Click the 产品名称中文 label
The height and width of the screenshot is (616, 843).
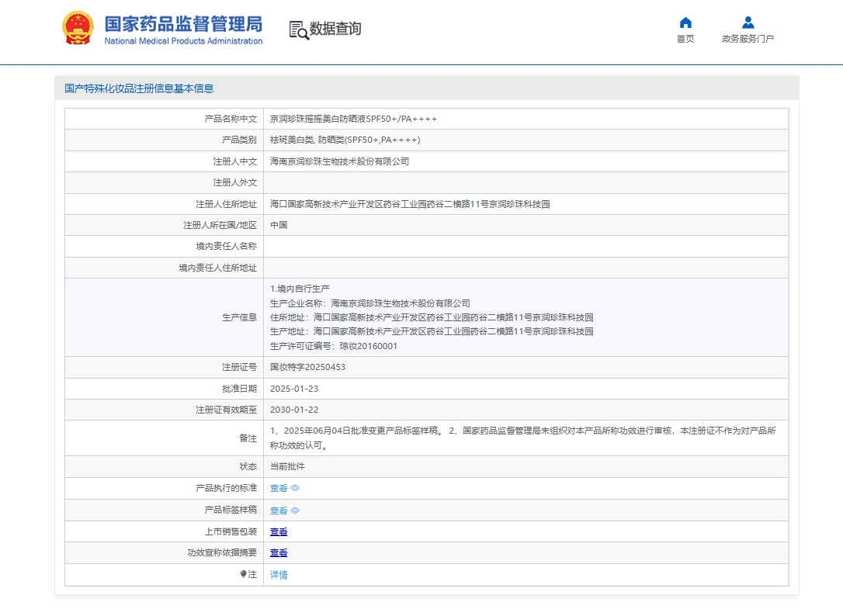[231, 119]
